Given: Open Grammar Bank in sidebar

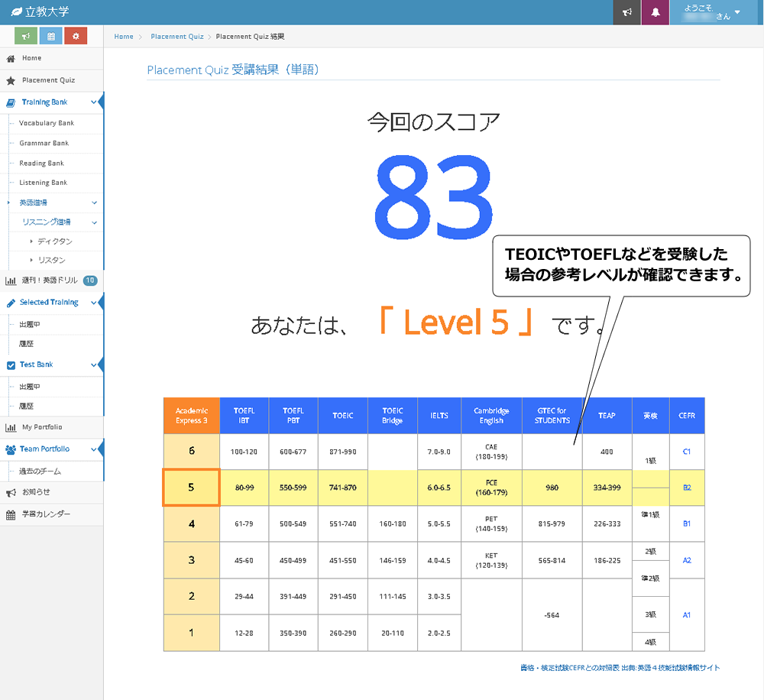Looking at the screenshot, I should 44,143.
